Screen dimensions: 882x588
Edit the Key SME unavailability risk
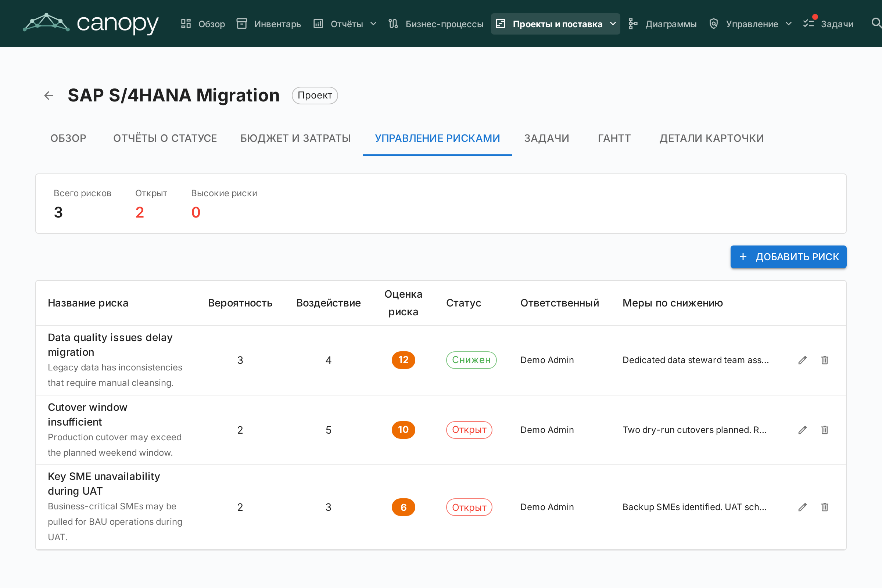(803, 507)
